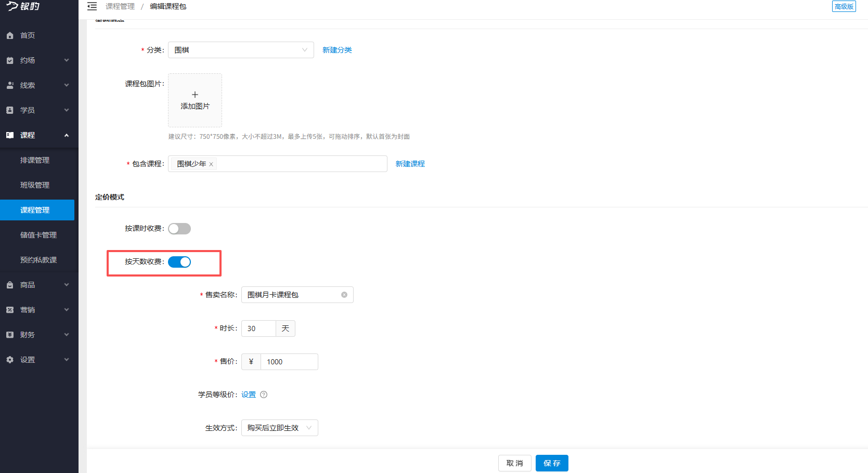Collapse the 课程 sidebar menu chevron

tap(66, 135)
